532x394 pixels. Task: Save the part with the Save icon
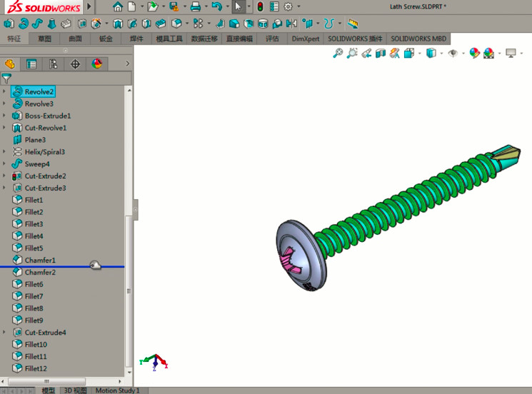(174, 6)
